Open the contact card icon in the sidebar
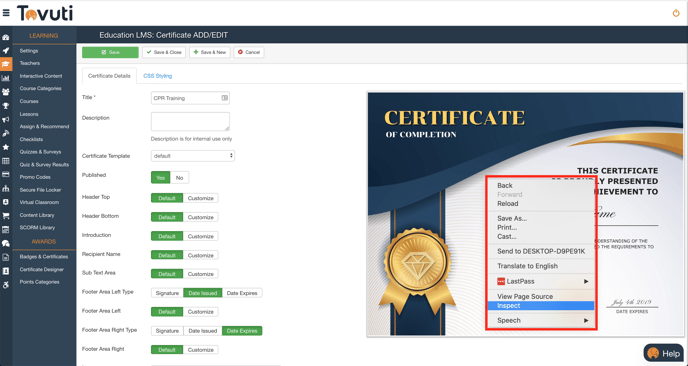The image size is (688, 366). (x=6, y=271)
